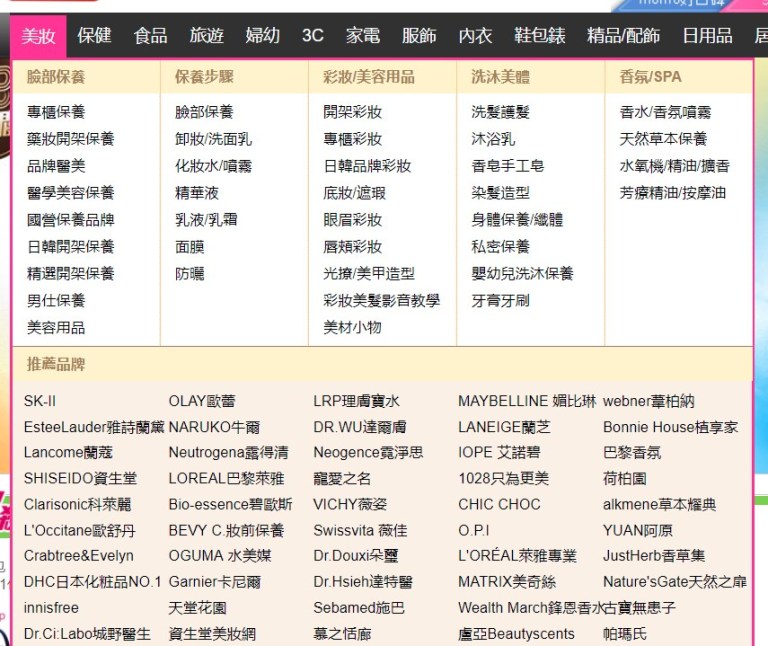768x646 pixels.
Task: Open the 精品/配飾 category tab
Action: pyautogui.click(x=623, y=36)
